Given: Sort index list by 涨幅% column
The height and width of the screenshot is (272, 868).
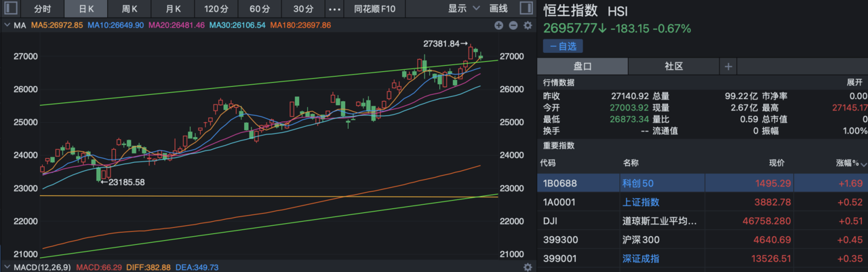Looking at the screenshot, I should [x=846, y=163].
